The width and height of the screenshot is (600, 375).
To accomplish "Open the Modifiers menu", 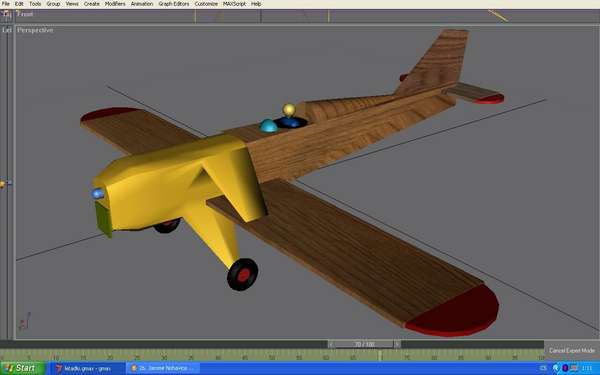I will click(x=115, y=4).
